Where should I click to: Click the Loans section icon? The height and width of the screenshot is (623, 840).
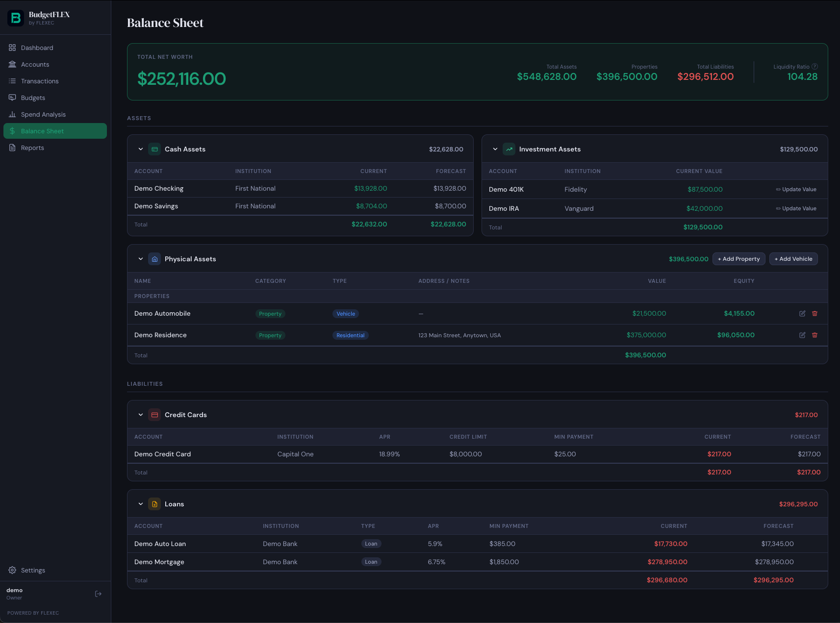tap(154, 504)
